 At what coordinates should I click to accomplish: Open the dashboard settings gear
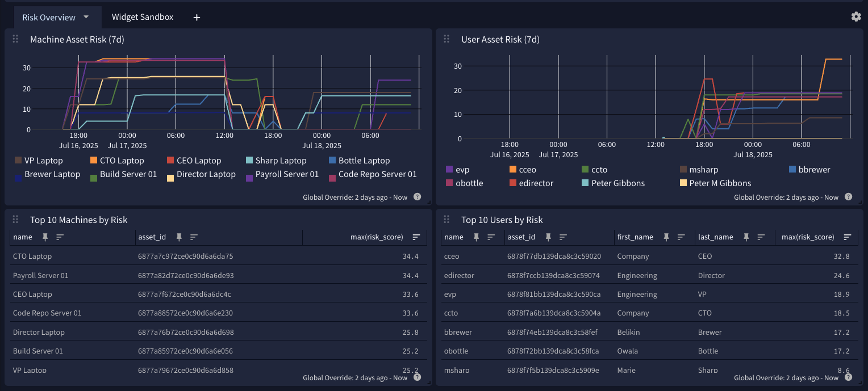point(856,17)
